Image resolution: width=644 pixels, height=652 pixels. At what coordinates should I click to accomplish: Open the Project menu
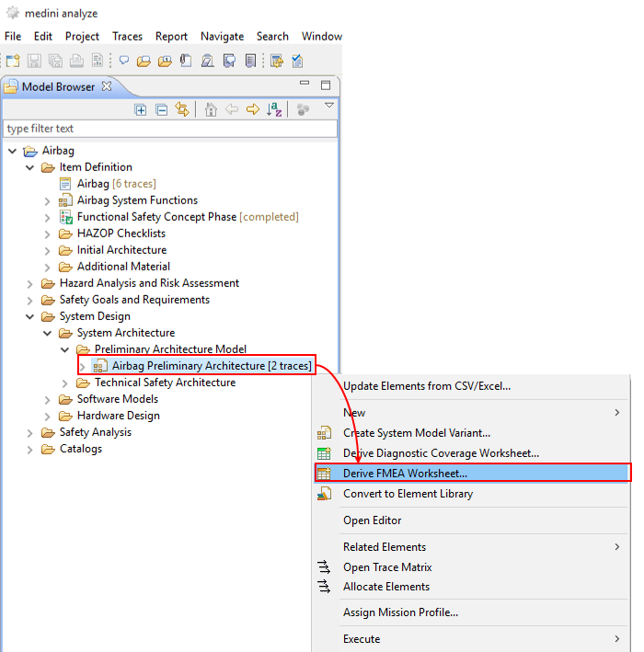82,37
